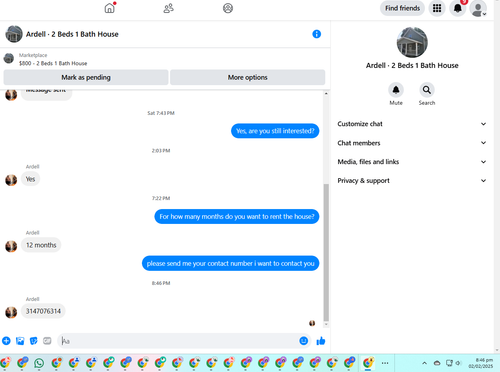Choose a sticker icon in composer
This screenshot has height=372, width=500.
click(34, 341)
